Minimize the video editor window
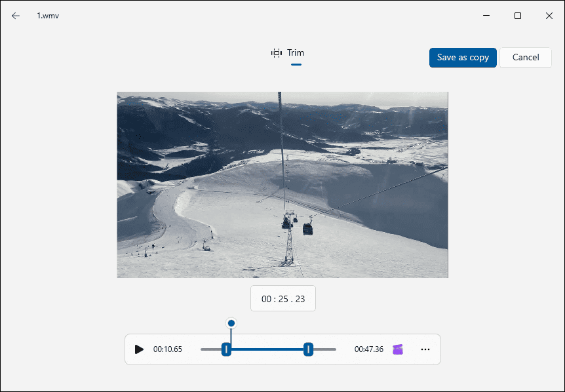The width and height of the screenshot is (565, 392). [486, 16]
